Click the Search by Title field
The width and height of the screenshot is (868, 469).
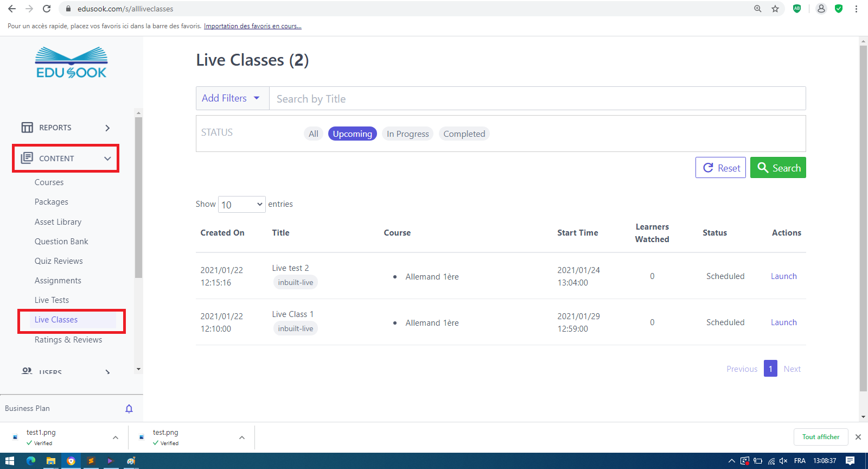[x=537, y=99]
